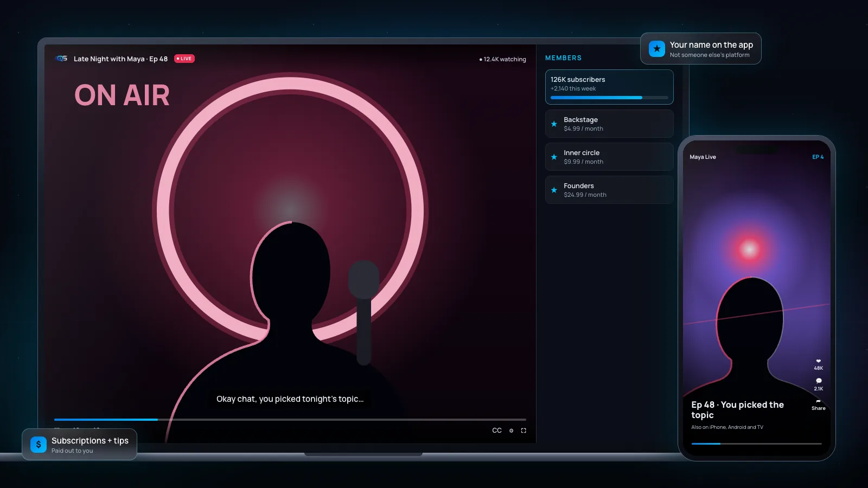The height and width of the screenshot is (488, 868).
Task: Tap the Share arrow on the phone
Action: click(819, 402)
